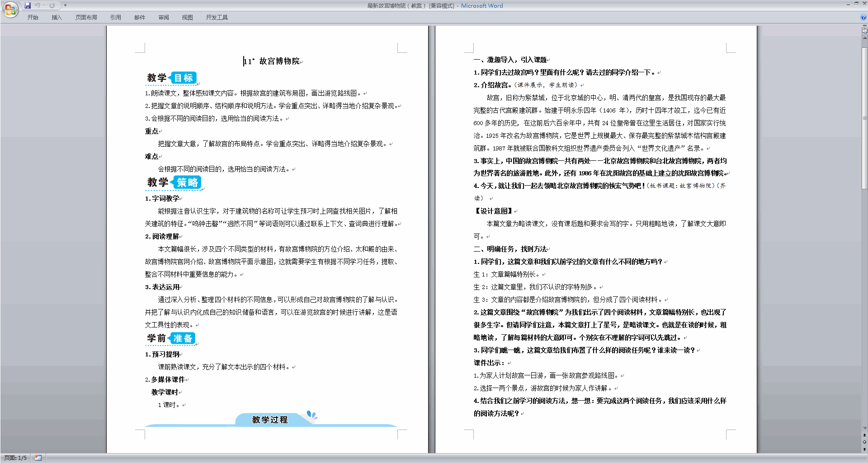Click the heading 1.预习提纲
The height and width of the screenshot is (463, 868).
tap(162, 354)
